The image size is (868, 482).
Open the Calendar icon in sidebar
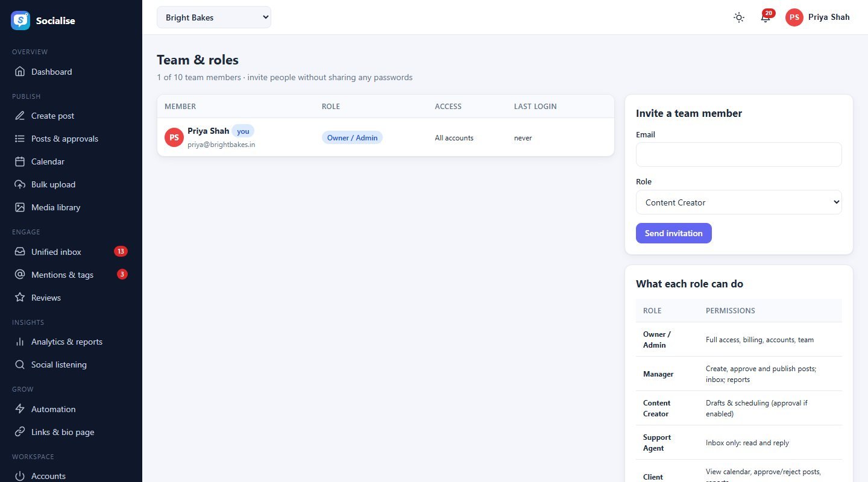pos(20,161)
